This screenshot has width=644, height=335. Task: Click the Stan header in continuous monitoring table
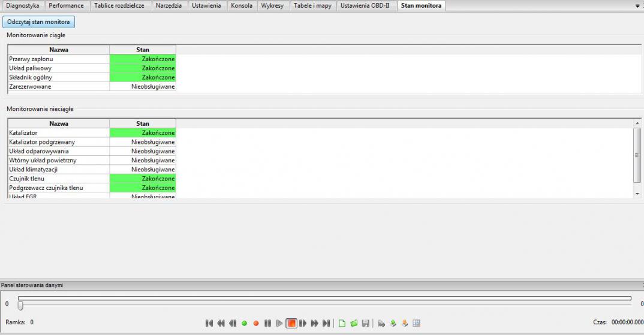[x=143, y=50]
